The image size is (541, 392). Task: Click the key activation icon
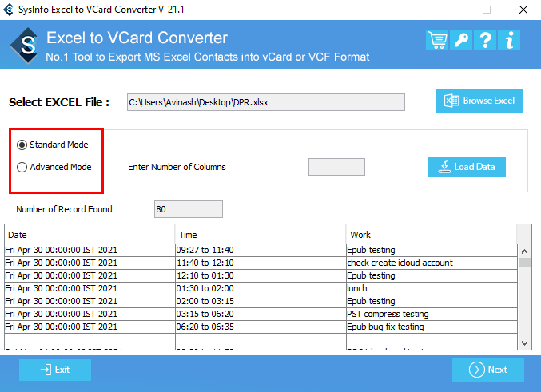tap(461, 41)
